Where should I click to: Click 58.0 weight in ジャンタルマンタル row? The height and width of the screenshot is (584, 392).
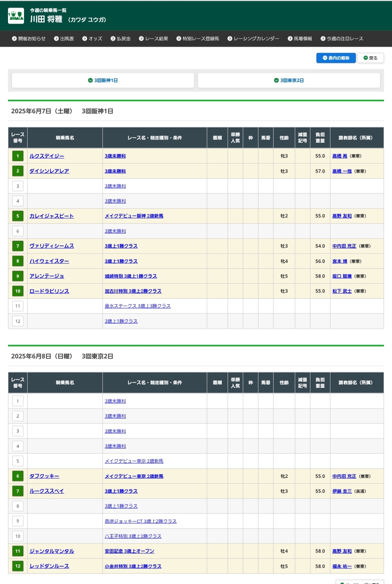click(x=320, y=551)
